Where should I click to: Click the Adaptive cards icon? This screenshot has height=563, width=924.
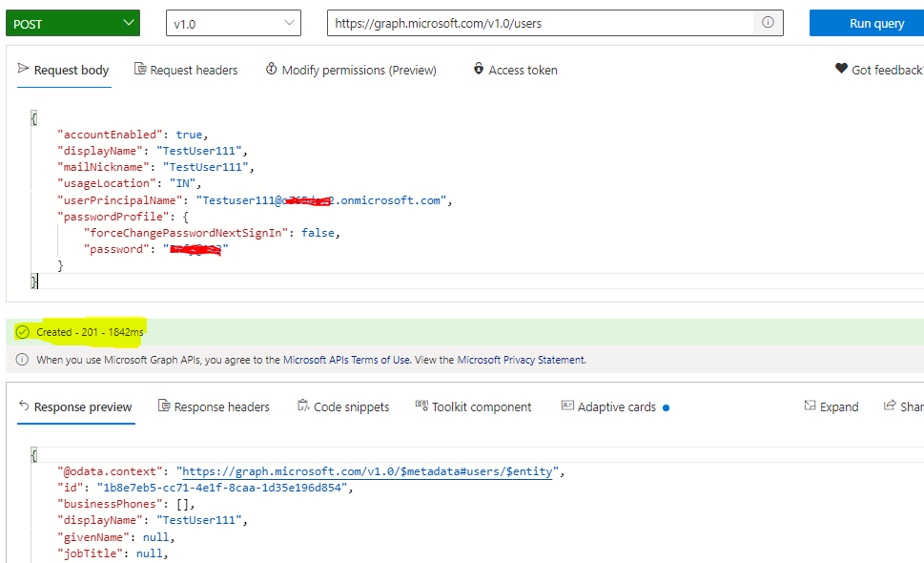pos(567,405)
